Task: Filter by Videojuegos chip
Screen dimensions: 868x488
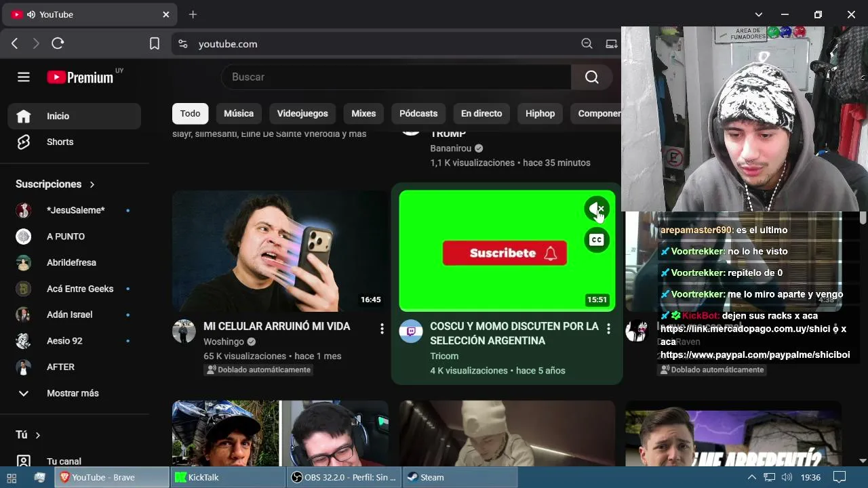Action: [302, 114]
